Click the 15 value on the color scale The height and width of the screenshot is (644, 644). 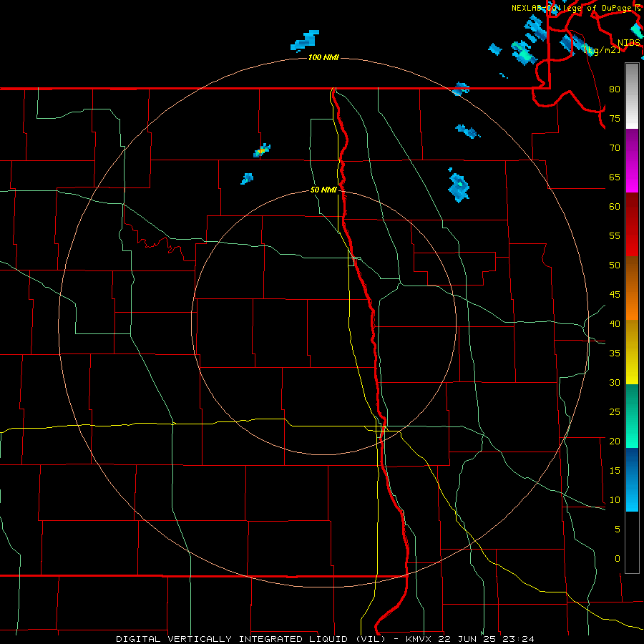(x=615, y=470)
